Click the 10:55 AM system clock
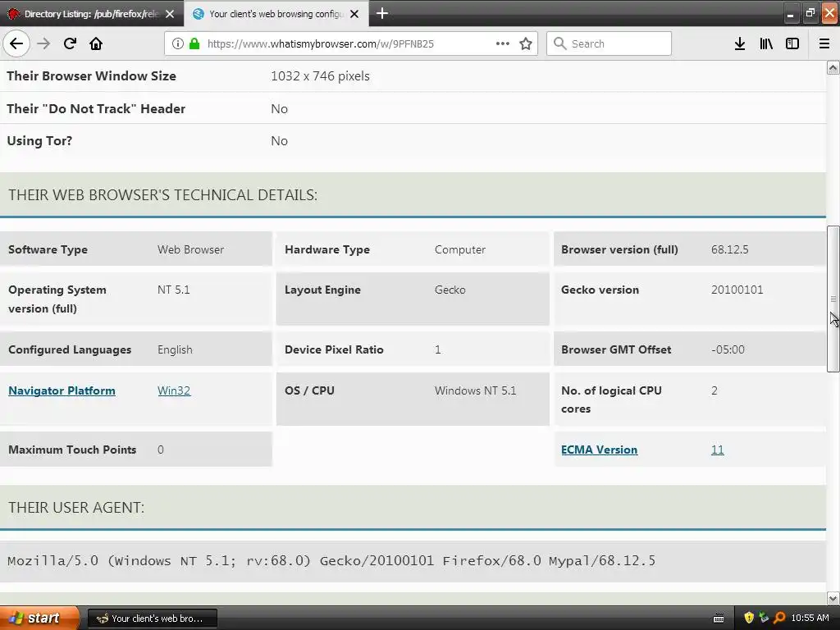Screen dimensions: 840x630 (x=810, y=618)
